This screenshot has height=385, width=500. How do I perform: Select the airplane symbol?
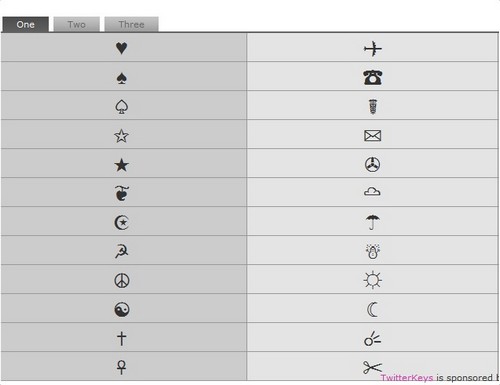tap(373, 49)
